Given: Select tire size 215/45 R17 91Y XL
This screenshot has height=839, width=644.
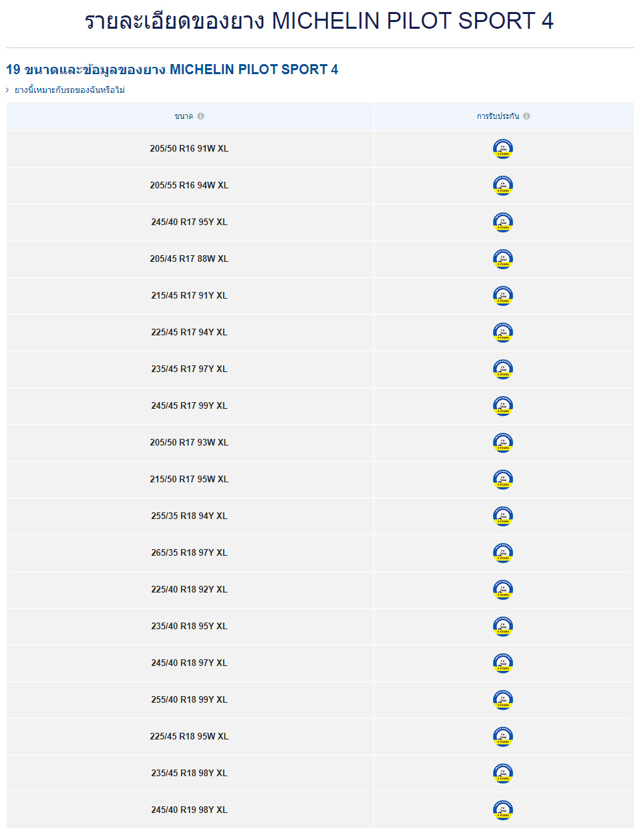Looking at the screenshot, I should 189,296.
